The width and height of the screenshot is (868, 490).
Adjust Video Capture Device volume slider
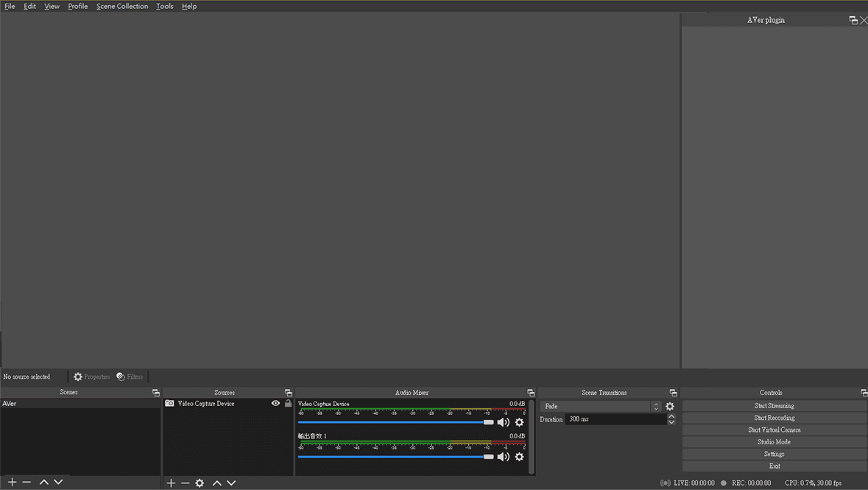[x=395, y=422]
